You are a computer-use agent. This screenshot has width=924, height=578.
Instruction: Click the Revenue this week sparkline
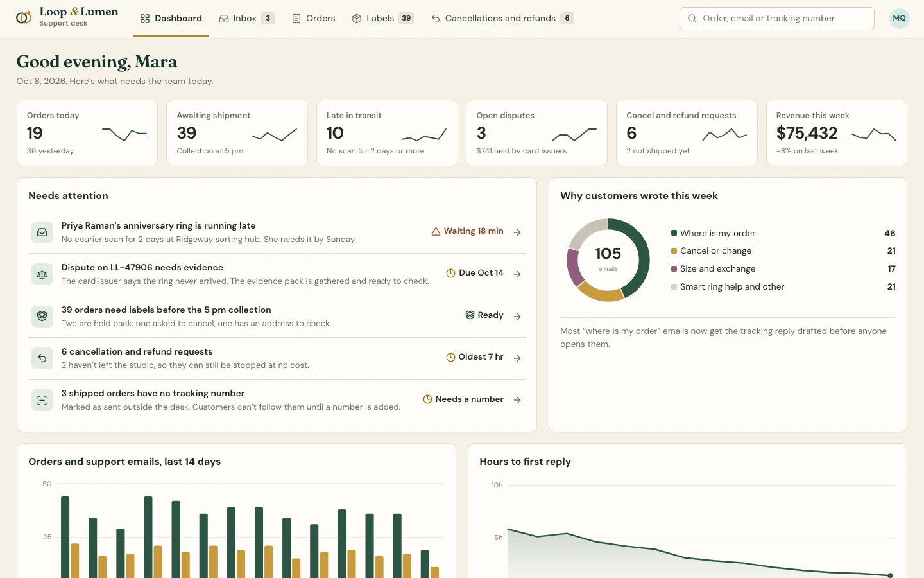874,134
